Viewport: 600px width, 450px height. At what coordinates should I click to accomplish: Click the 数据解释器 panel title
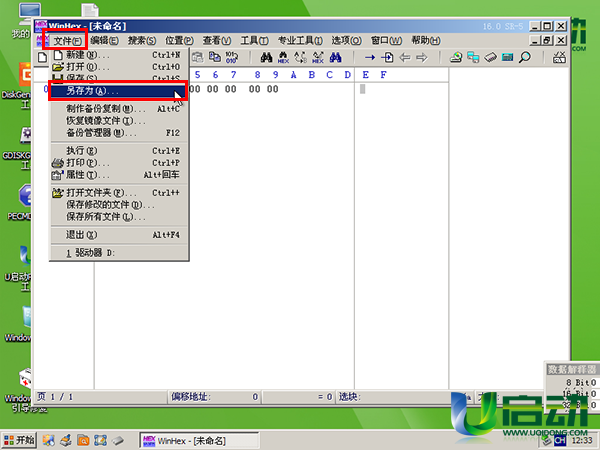coord(572,369)
